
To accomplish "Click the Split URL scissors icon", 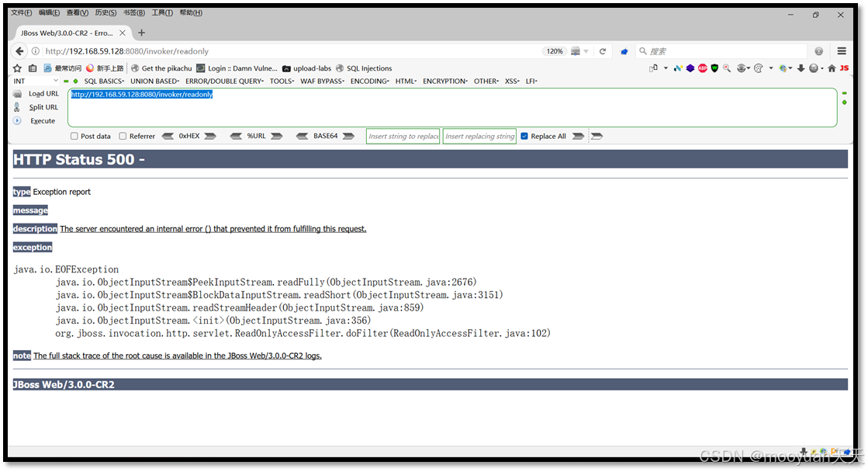I will point(17,107).
